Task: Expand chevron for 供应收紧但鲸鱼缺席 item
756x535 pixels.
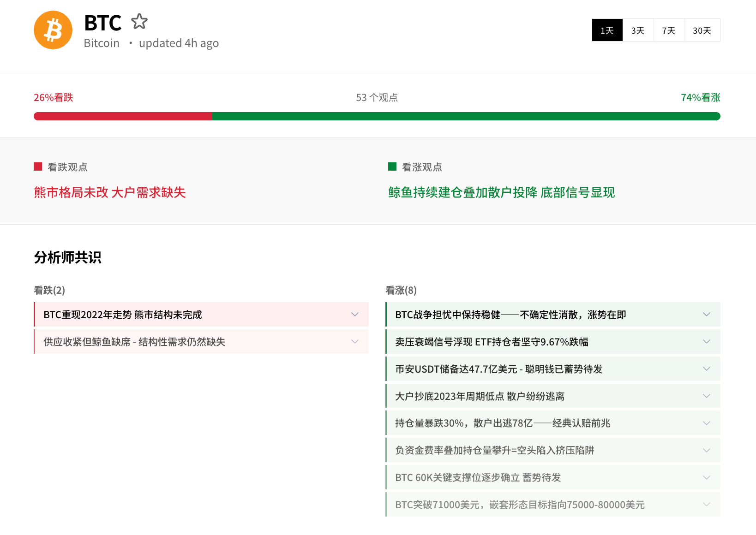Action: (x=354, y=342)
